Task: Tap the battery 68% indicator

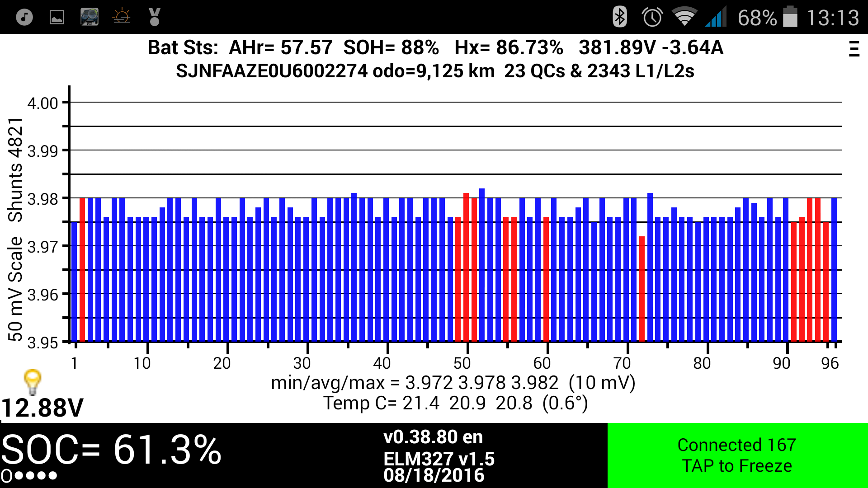Action: pos(768,18)
